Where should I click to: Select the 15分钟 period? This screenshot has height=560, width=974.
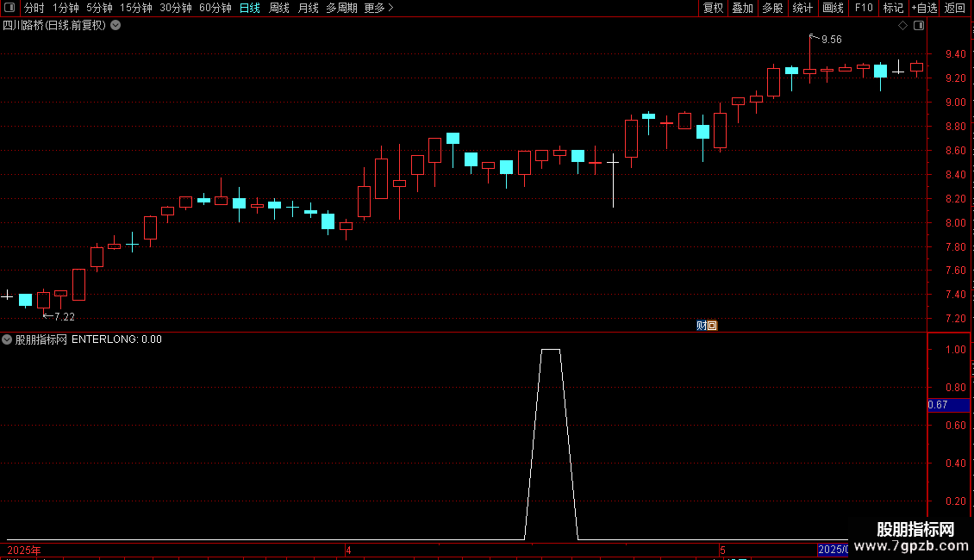pos(135,8)
